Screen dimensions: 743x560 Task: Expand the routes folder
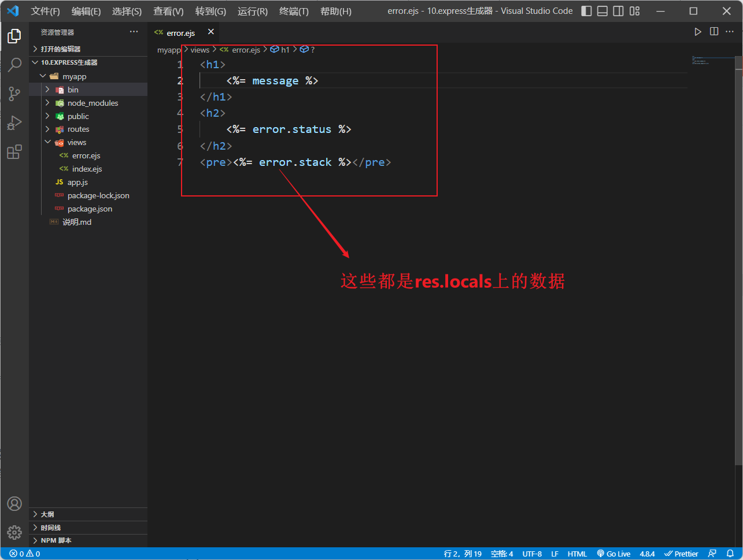coord(88,129)
